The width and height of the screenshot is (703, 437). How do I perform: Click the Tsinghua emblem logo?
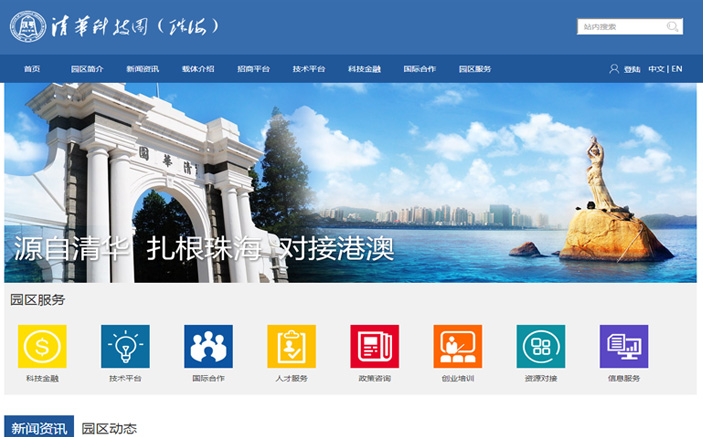28,27
